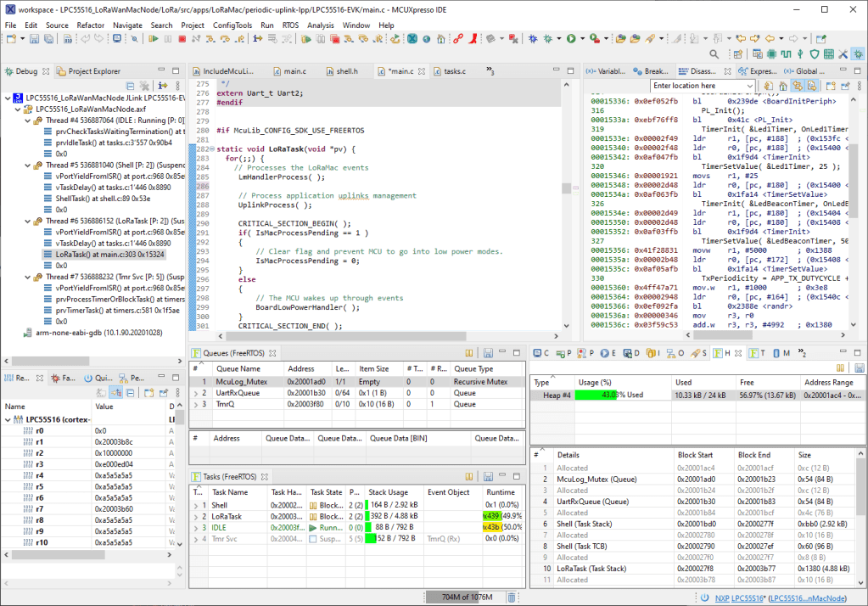Click the green Resume debug icon
Screen dimensions: 868x606
click(x=154, y=39)
